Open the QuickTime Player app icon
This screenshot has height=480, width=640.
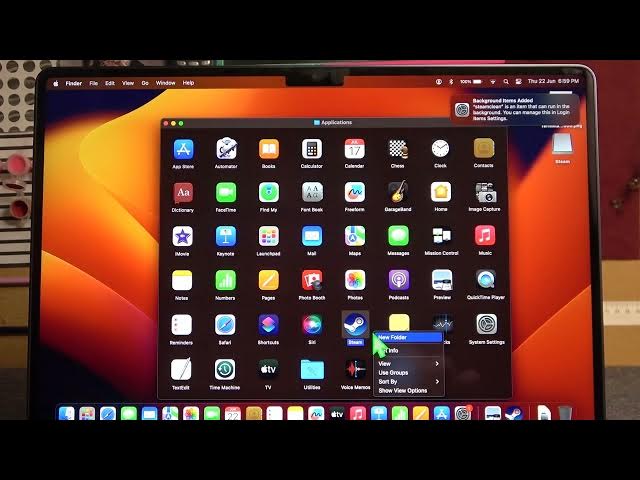coord(486,280)
